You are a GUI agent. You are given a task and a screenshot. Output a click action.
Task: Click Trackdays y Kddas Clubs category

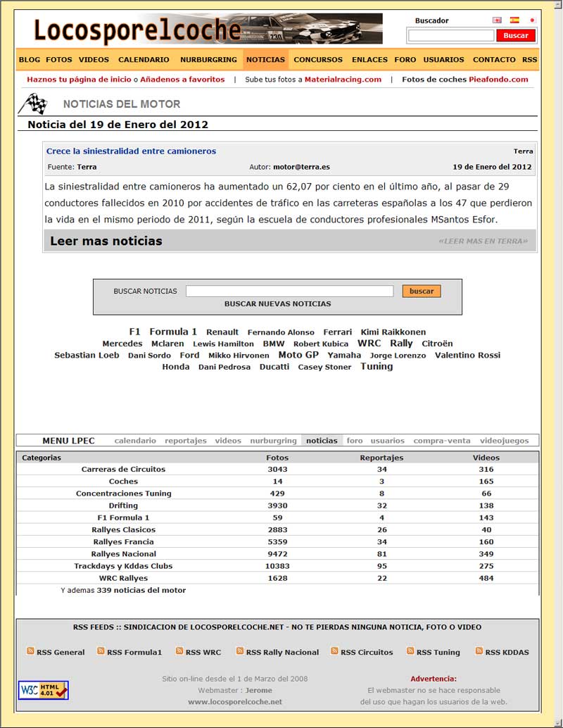[x=123, y=566]
